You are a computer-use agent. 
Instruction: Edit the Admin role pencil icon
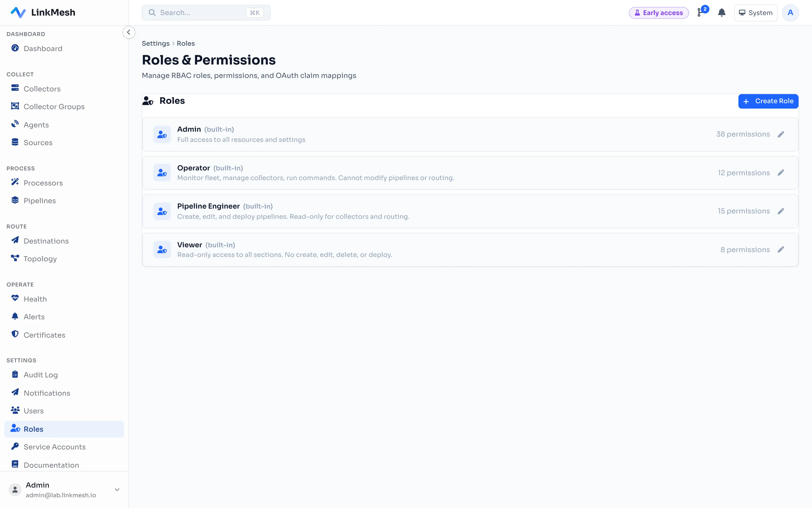pos(781,134)
